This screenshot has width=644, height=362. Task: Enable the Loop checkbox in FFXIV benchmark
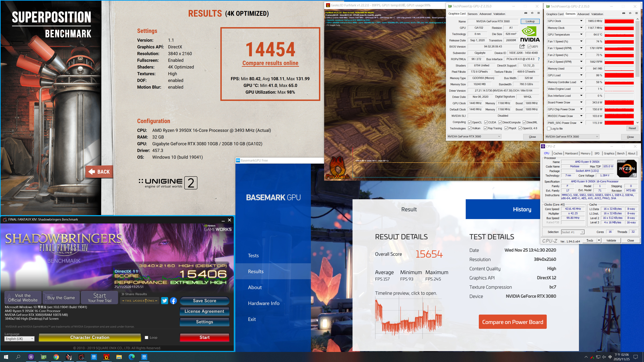coord(147,338)
